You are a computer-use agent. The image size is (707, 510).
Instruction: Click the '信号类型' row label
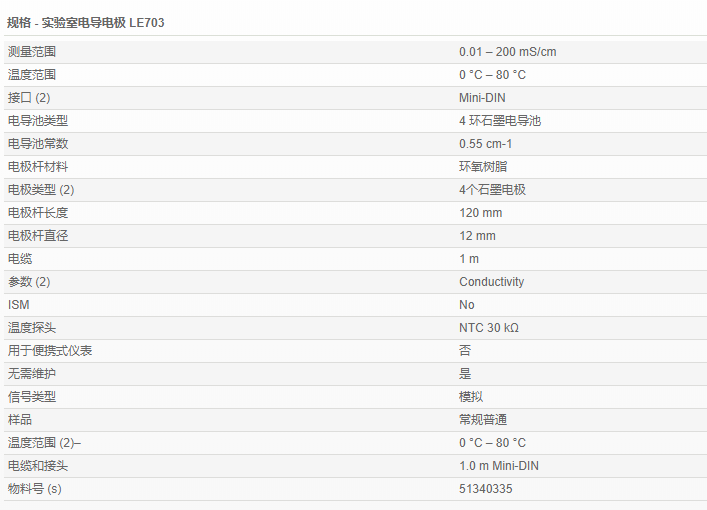point(32,397)
